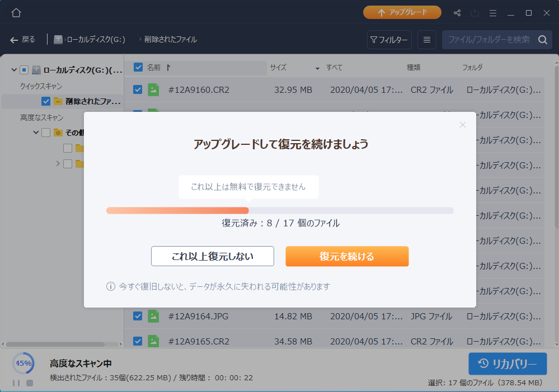
Task: Collapse the 高度なスキャン その他 tree node
Action: coord(36,133)
